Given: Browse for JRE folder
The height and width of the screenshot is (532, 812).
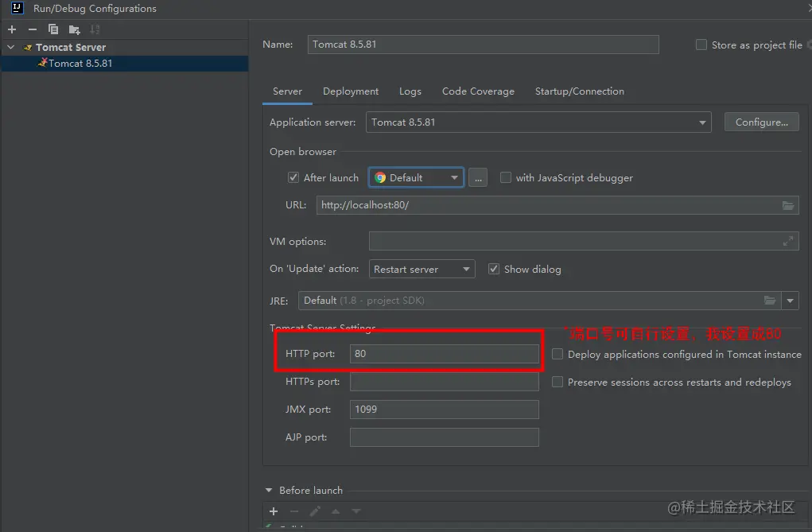Looking at the screenshot, I should pyautogui.click(x=770, y=301).
